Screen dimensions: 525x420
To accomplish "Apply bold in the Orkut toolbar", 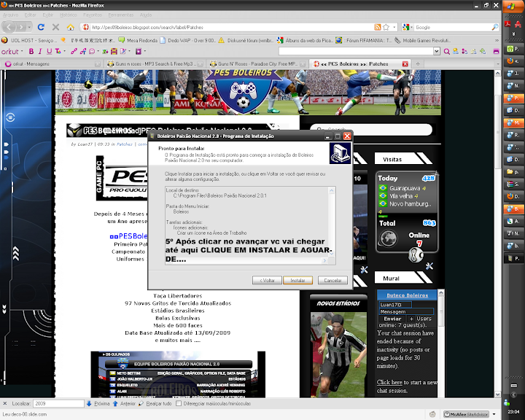I will [x=31, y=51].
